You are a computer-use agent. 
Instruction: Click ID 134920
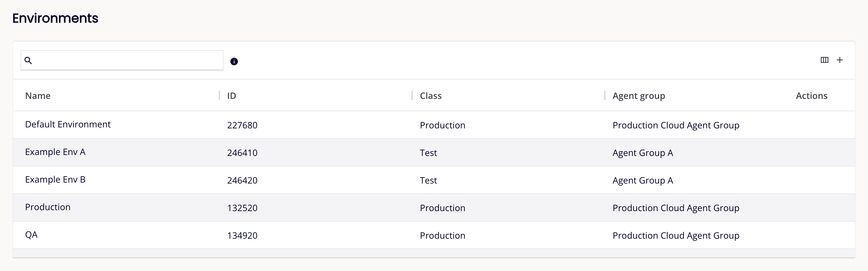[x=242, y=236]
